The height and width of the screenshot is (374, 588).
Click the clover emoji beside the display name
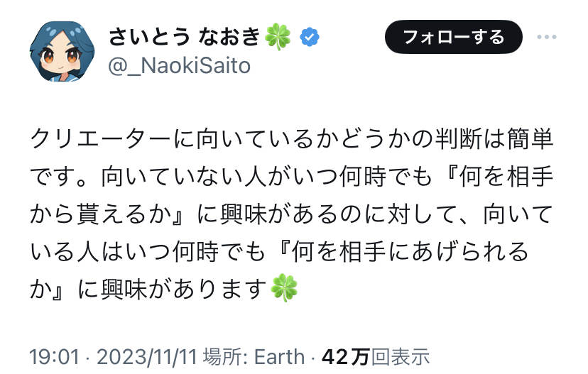pyautogui.click(x=278, y=35)
